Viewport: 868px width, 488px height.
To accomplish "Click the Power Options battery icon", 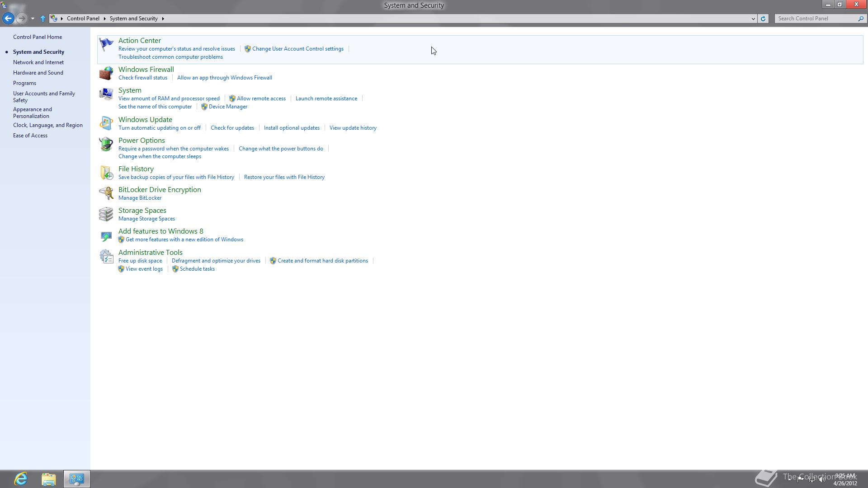I will tap(106, 144).
